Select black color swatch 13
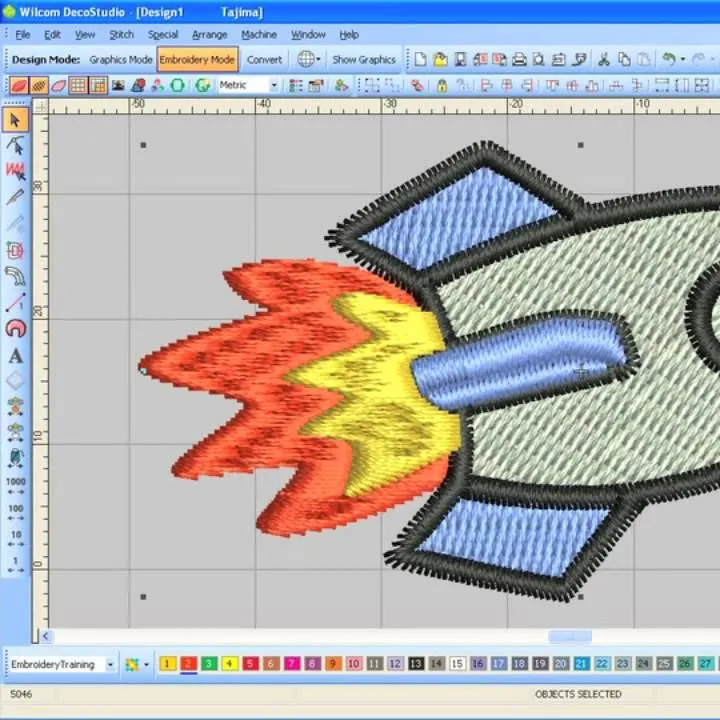 416,664
